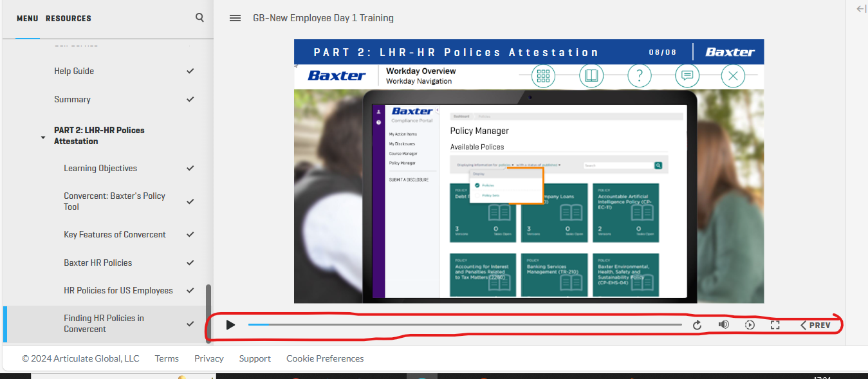Click the Baxter logo in the slide header

pyautogui.click(x=730, y=52)
